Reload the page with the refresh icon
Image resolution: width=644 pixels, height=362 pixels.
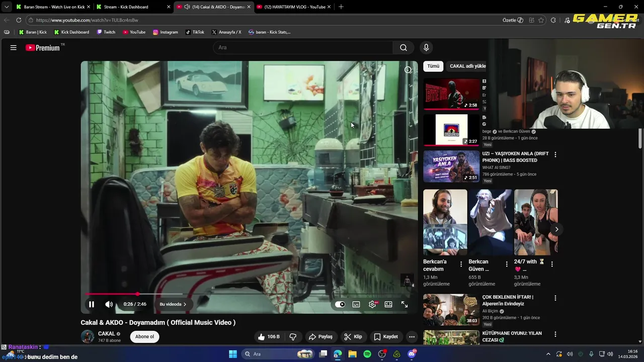(19, 20)
